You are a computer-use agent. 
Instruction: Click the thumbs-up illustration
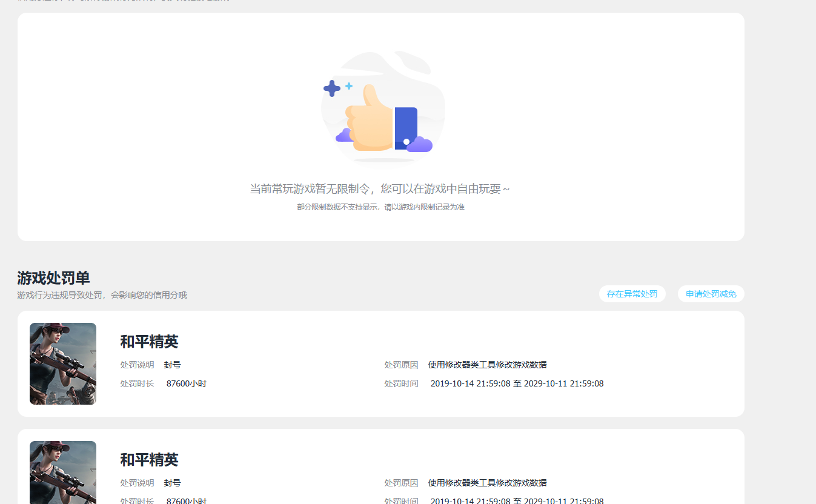pyautogui.click(x=383, y=107)
